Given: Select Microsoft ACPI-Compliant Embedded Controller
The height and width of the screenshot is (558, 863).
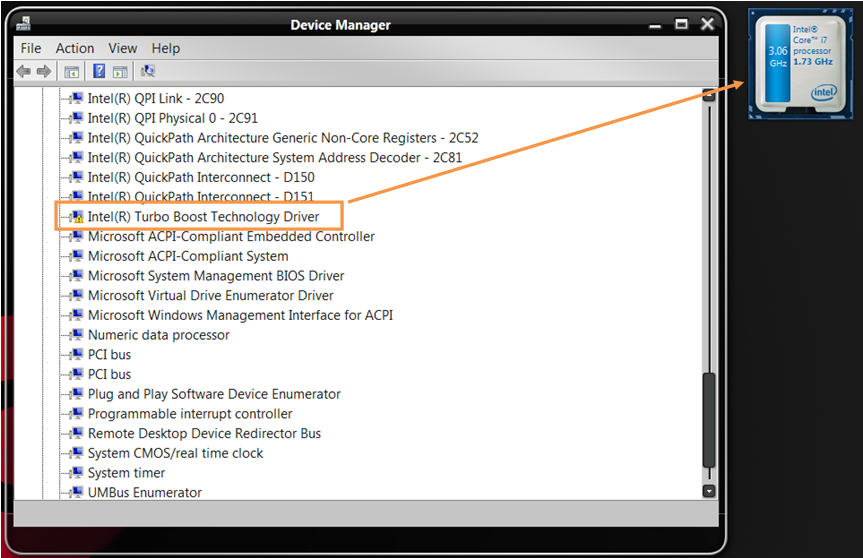Looking at the screenshot, I should tap(231, 237).
